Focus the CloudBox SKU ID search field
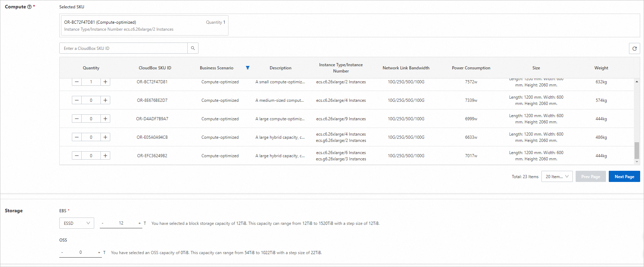The width and height of the screenshot is (644, 267). pos(123,48)
